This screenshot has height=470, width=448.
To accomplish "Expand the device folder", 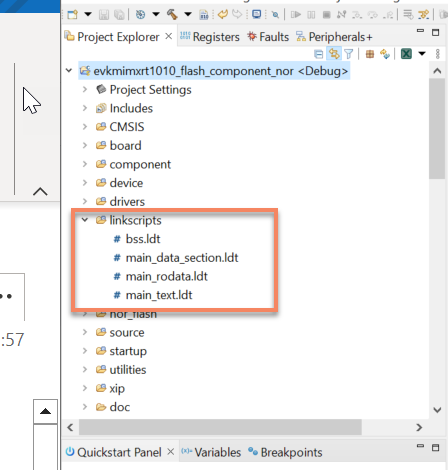I will tap(85, 183).
